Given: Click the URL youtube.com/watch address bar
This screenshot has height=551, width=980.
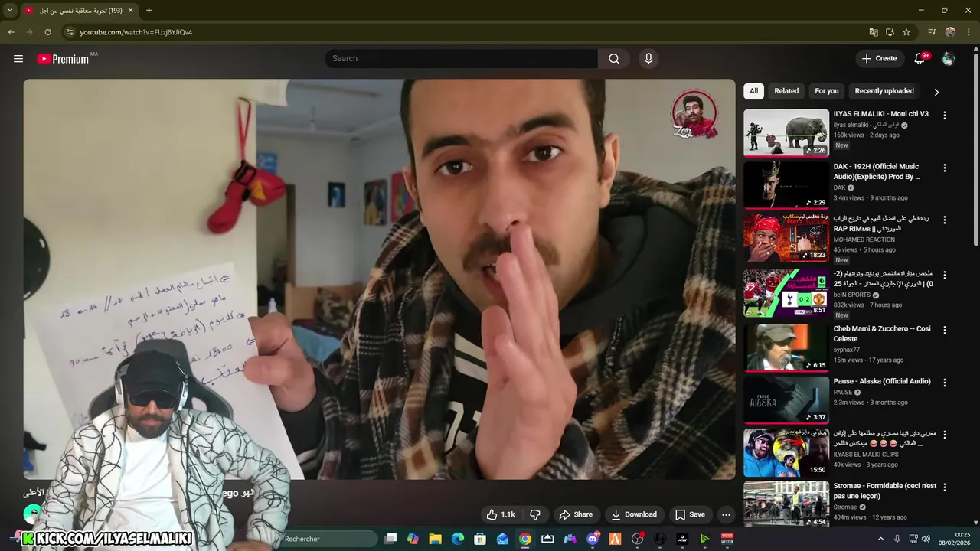Looking at the screenshot, I should click(x=136, y=32).
